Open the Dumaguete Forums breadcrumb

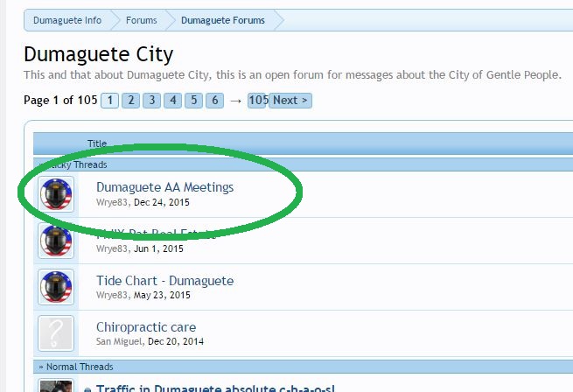(x=223, y=20)
